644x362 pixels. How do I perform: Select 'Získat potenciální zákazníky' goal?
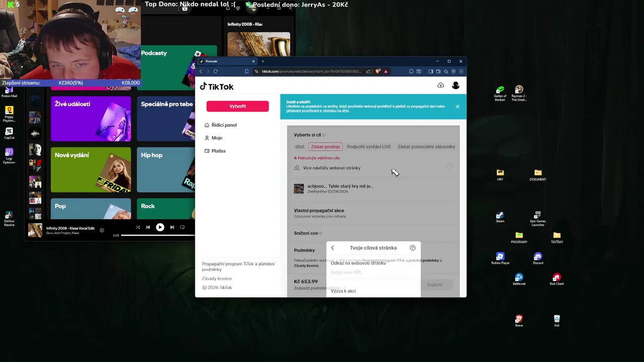(x=426, y=147)
